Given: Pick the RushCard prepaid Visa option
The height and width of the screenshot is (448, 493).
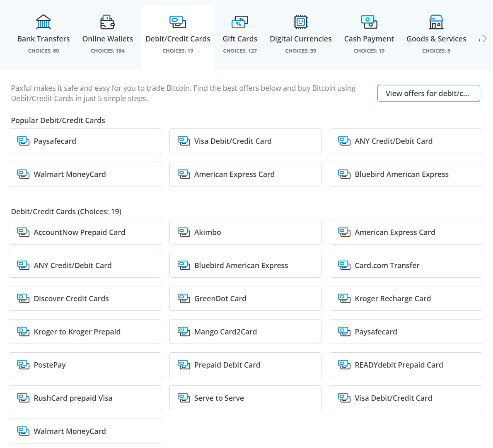Looking at the screenshot, I should click(85, 398).
